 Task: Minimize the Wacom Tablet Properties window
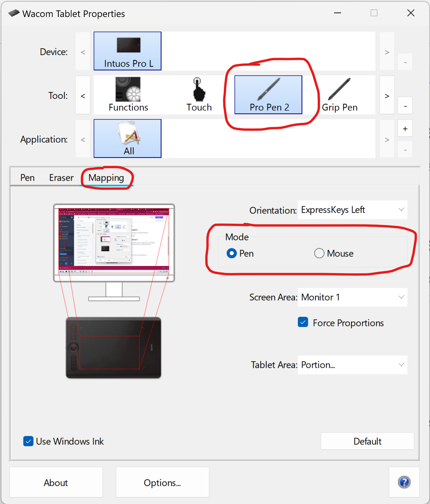point(338,13)
